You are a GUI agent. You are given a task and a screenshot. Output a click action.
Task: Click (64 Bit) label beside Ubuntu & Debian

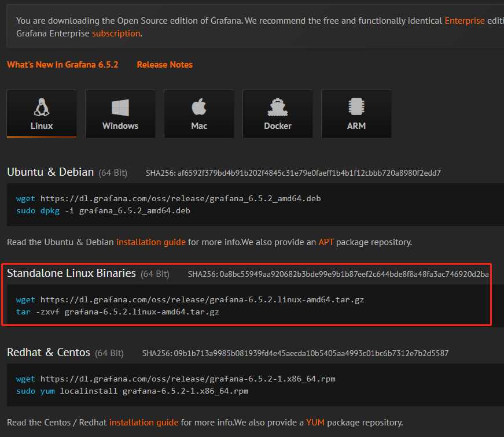pos(113,173)
